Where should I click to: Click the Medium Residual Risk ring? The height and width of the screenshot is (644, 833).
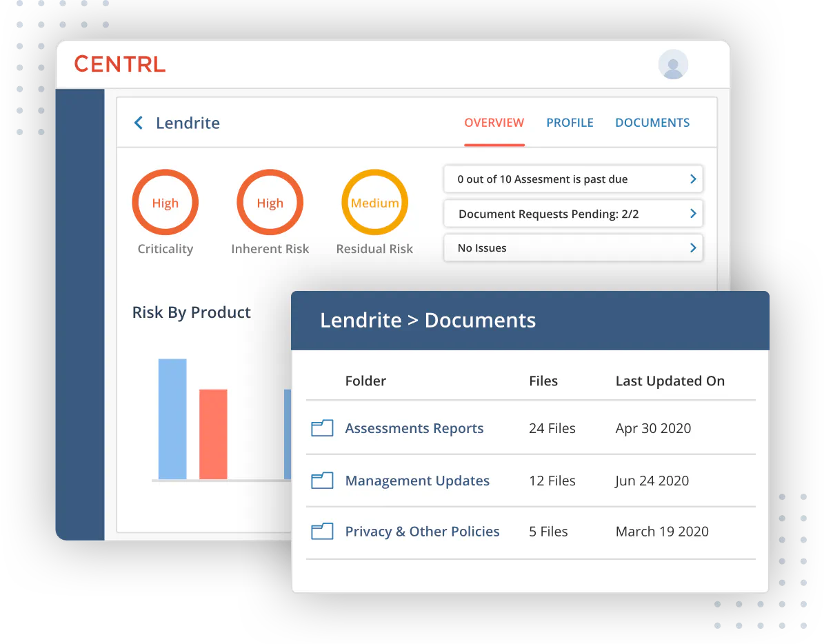pyautogui.click(x=374, y=203)
